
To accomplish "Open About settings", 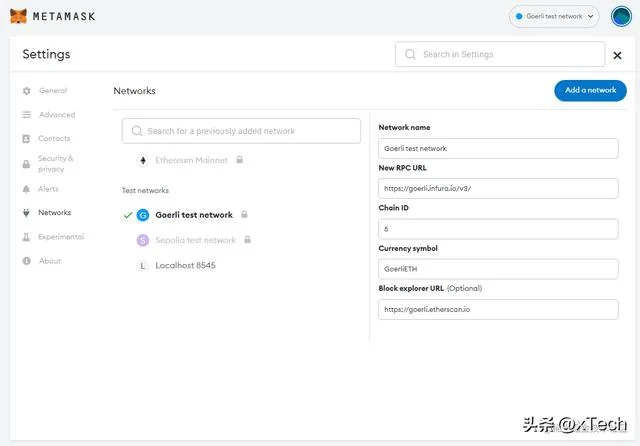I will (50, 261).
